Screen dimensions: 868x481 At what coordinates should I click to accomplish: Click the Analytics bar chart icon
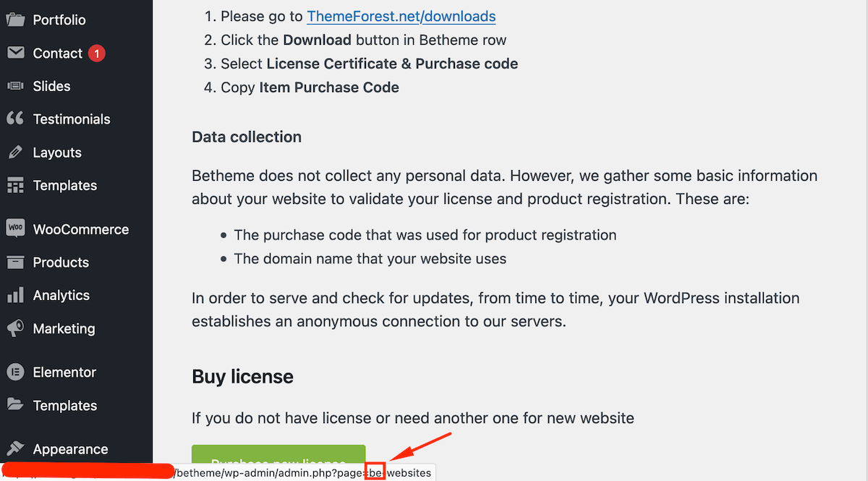pyautogui.click(x=15, y=295)
